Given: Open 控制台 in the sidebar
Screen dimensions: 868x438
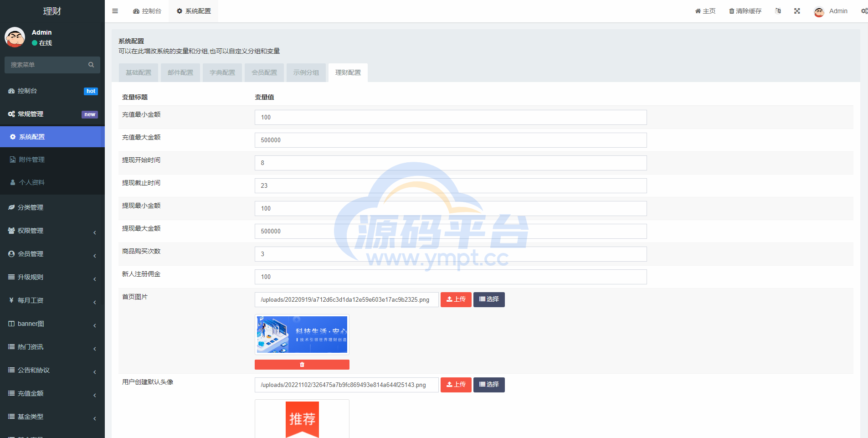Looking at the screenshot, I should point(52,91).
